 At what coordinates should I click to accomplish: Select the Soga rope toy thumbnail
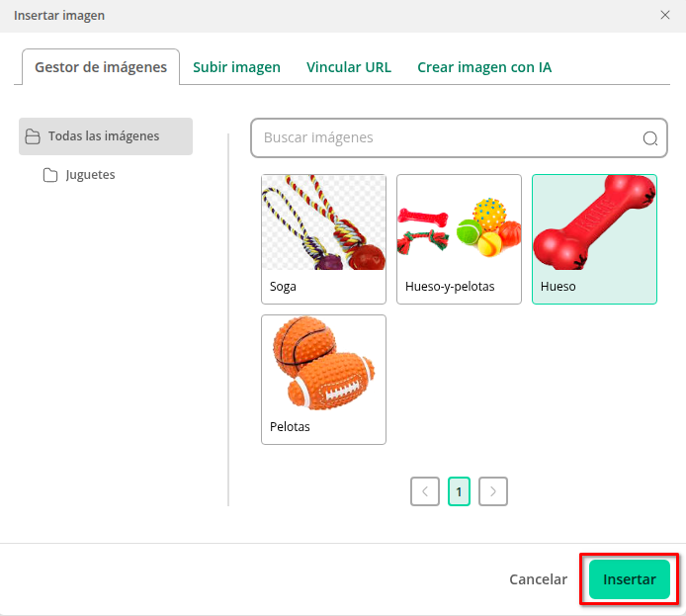click(324, 239)
